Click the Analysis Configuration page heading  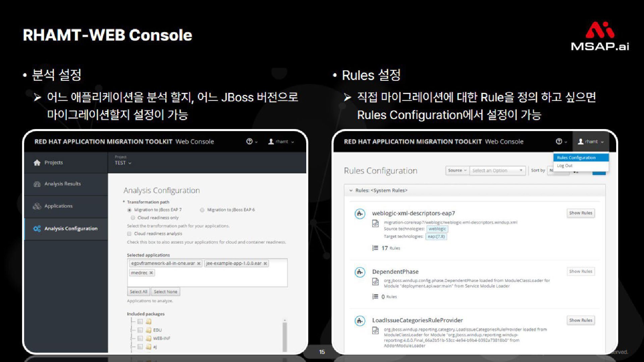click(x=162, y=190)
